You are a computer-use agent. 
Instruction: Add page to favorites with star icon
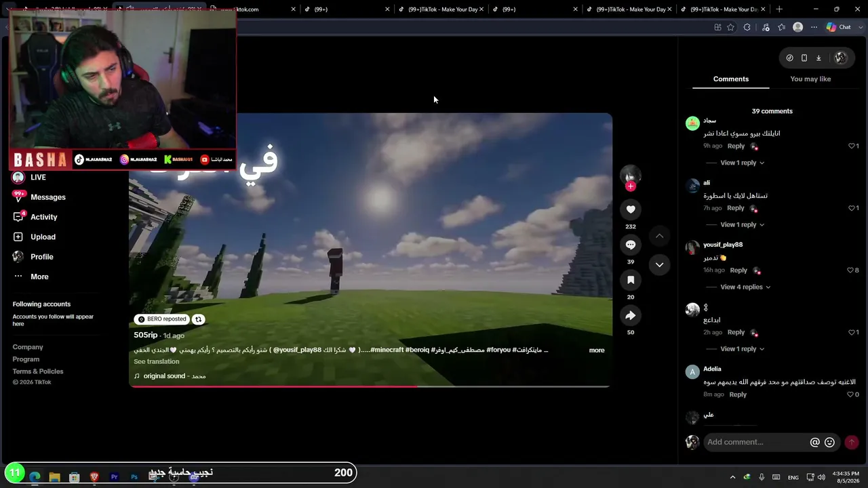tap(730, 27)
